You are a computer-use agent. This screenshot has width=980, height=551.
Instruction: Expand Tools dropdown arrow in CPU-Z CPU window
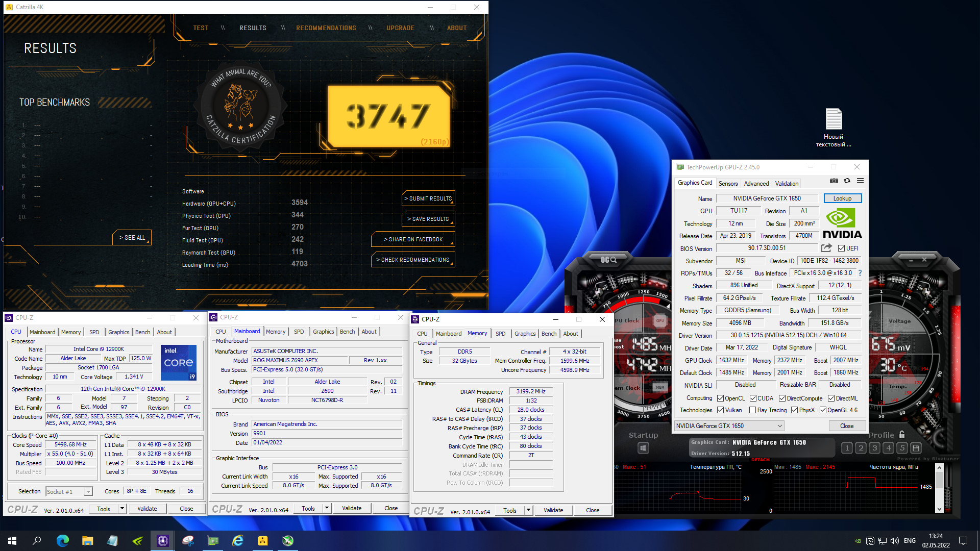tap(122, 509)
